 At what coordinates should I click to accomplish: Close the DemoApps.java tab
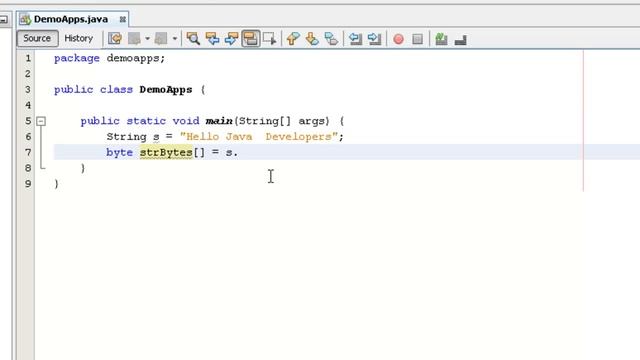coord(122,19)
